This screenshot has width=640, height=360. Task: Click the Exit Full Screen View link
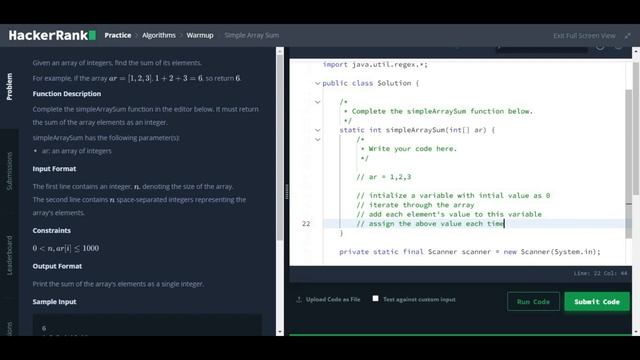point(584,36)
